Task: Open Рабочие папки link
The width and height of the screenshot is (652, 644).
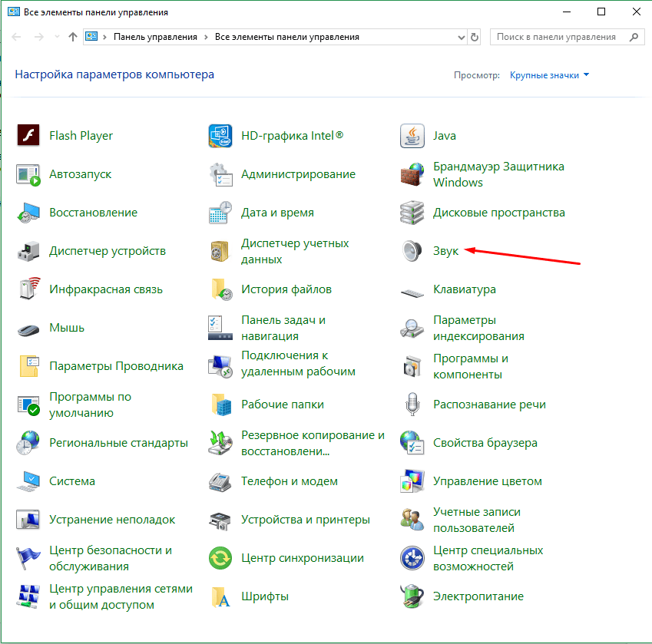Action: tap(283, 405)
